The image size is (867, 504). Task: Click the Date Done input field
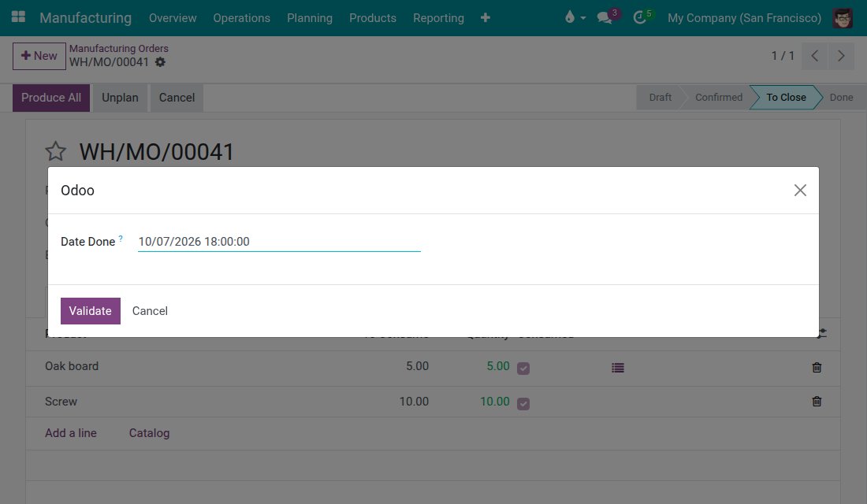[x=279, y=242]
